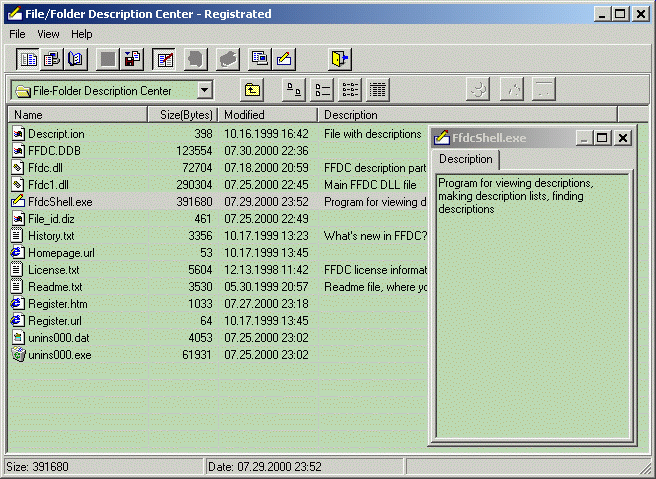Toggle the pressed description panel toolbar button
656x479 pixels.
pyautogui.click(x=165, y=59)
